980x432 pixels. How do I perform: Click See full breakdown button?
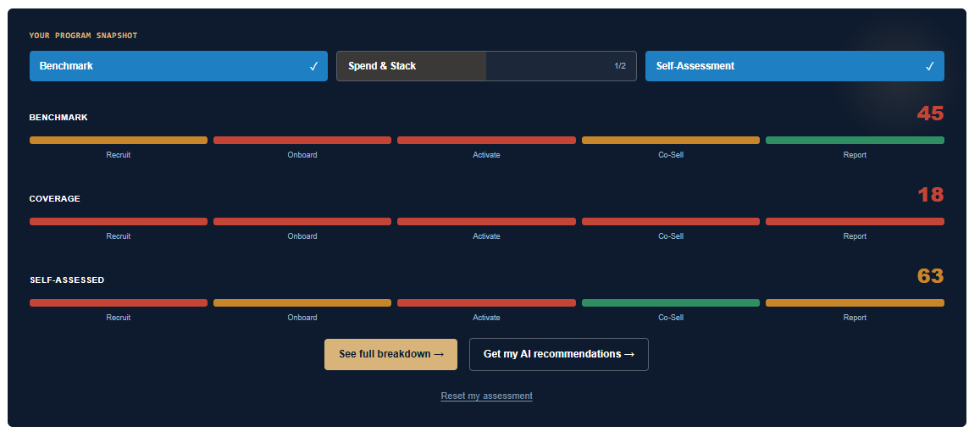pos(390,354)
